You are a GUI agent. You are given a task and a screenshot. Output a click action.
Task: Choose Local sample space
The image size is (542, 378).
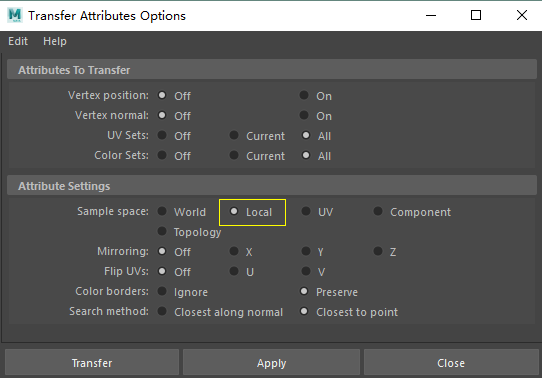point(234,211)
